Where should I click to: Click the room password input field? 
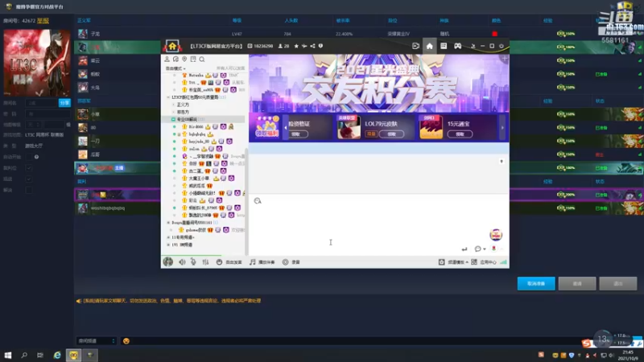pos(47,113)
